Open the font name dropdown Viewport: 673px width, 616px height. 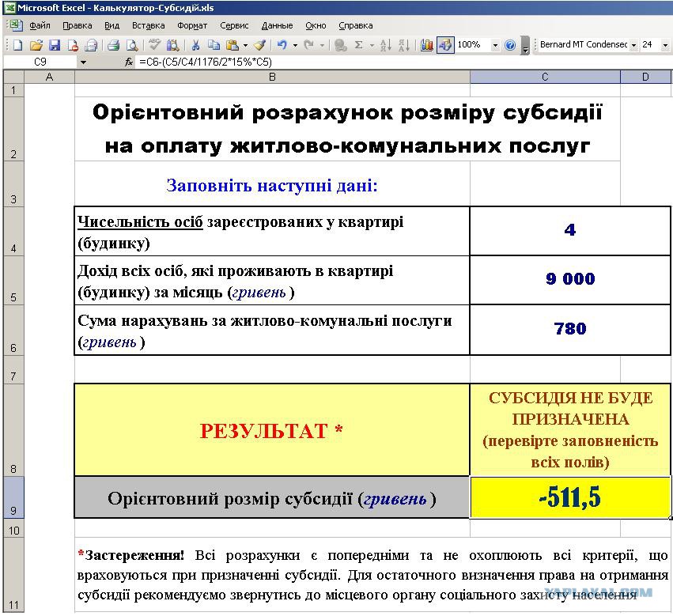click(633, 45)
